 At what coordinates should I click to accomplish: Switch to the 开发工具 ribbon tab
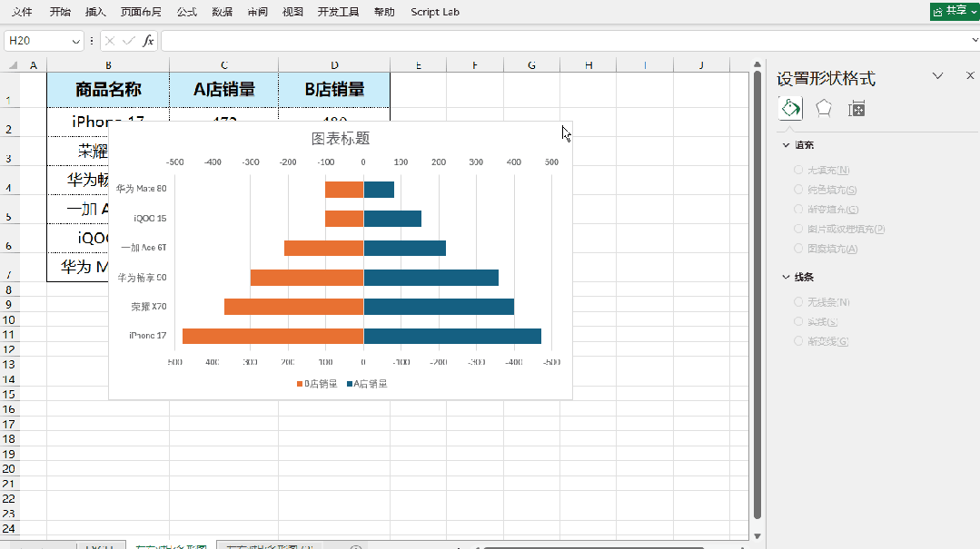pyautogui.click(x=338, y=12)
